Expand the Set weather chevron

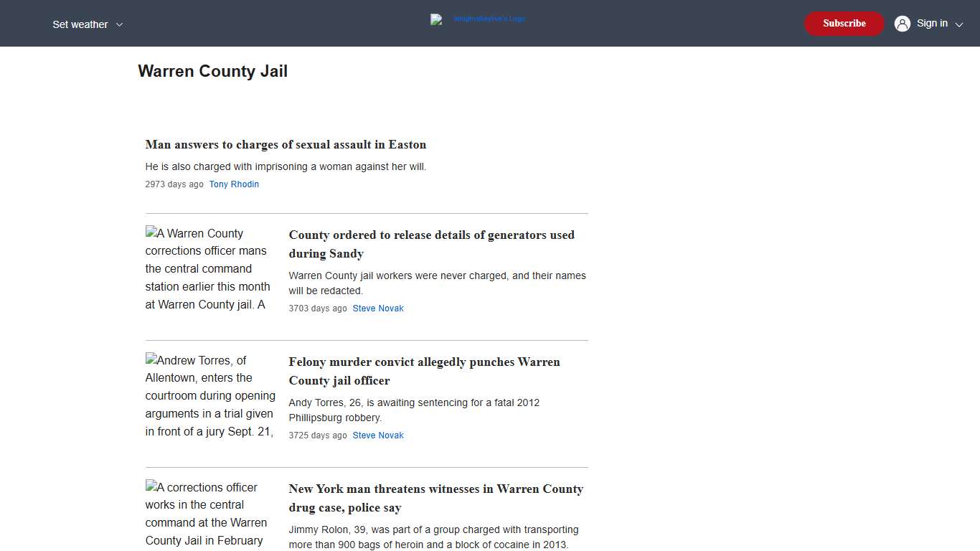(x=119, y=24)
